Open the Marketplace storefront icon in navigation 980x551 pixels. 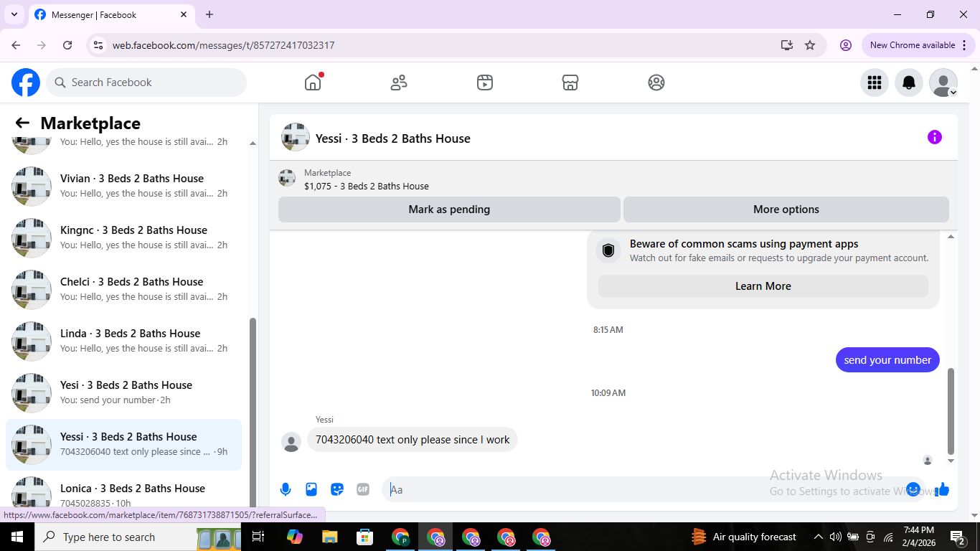pyautogui.click(x=570, y=83)
